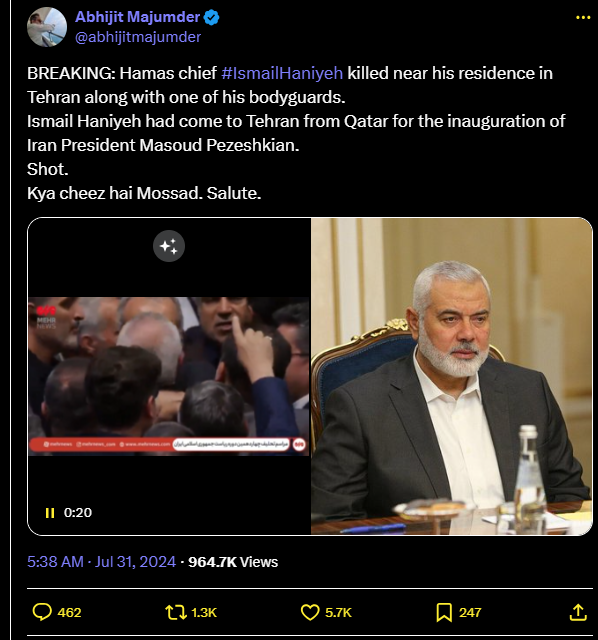
Task: Click the repost arrows icon
Action: click(x=176, y=612)
